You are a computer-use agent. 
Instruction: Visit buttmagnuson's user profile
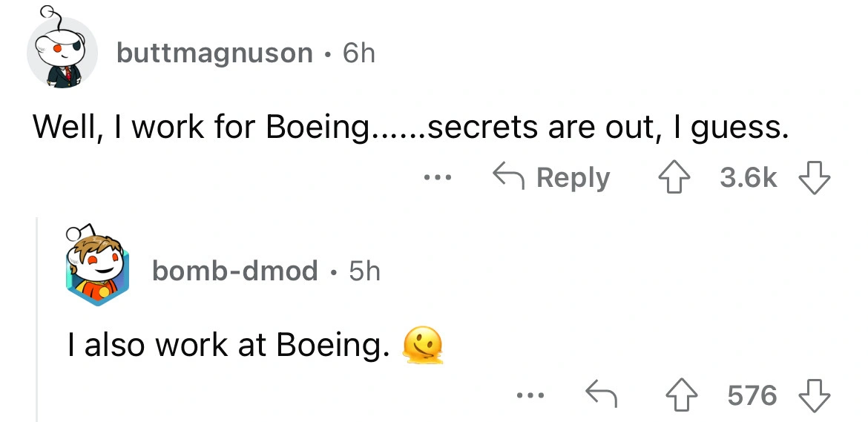point(214,53)
